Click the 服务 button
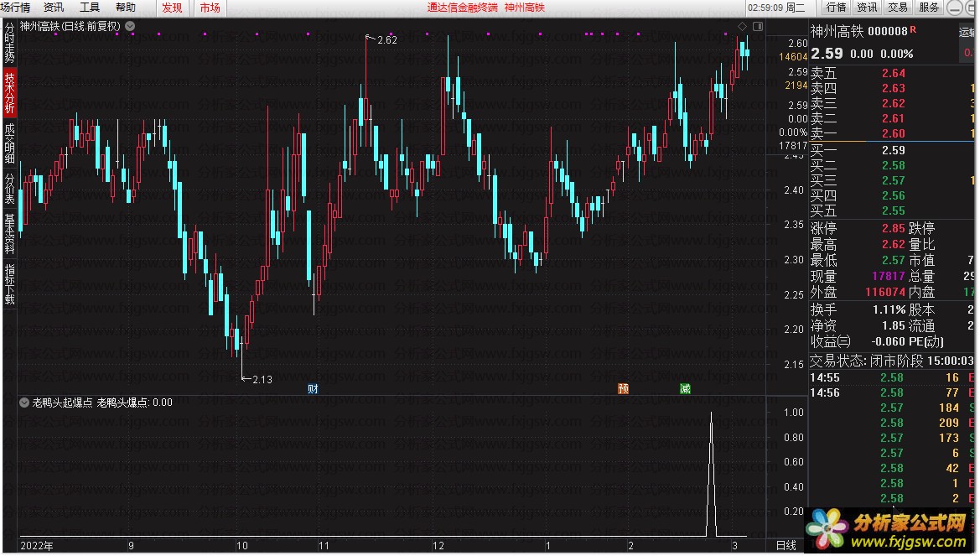The height and width of the screenshot is (556, 980). [929, 8]
